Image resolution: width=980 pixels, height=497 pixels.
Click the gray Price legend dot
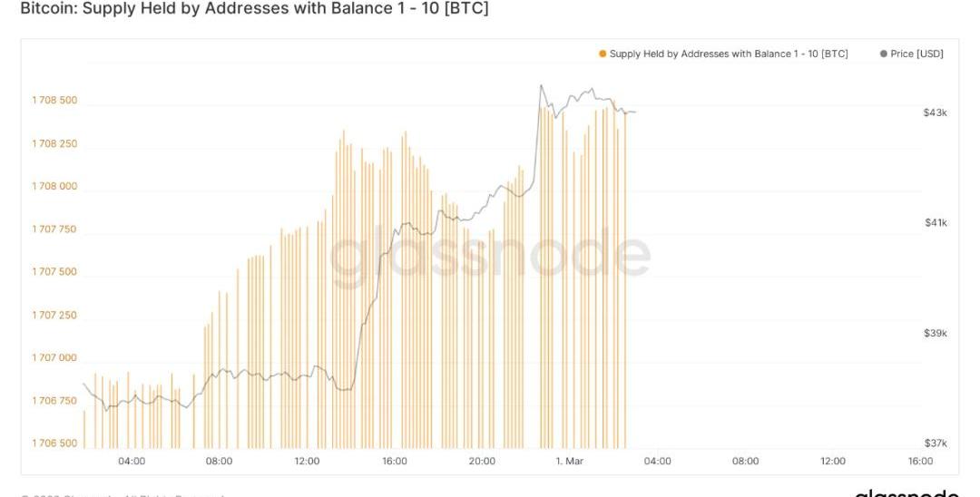[x=884, y=54]
